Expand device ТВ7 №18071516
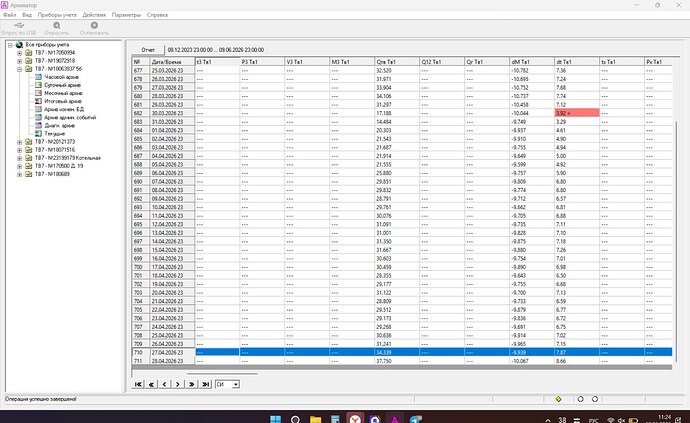Viewport: 690px width, 423px height. [x=19, y=150]
